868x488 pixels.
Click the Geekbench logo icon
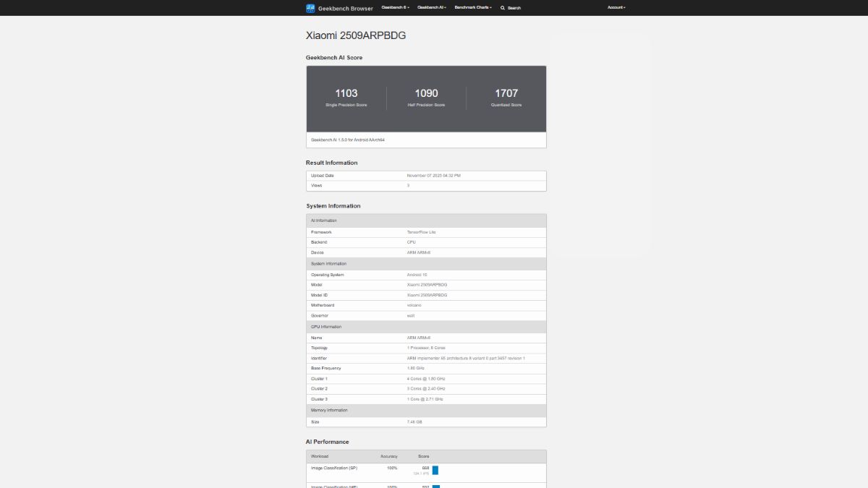(x=311, y=8)
